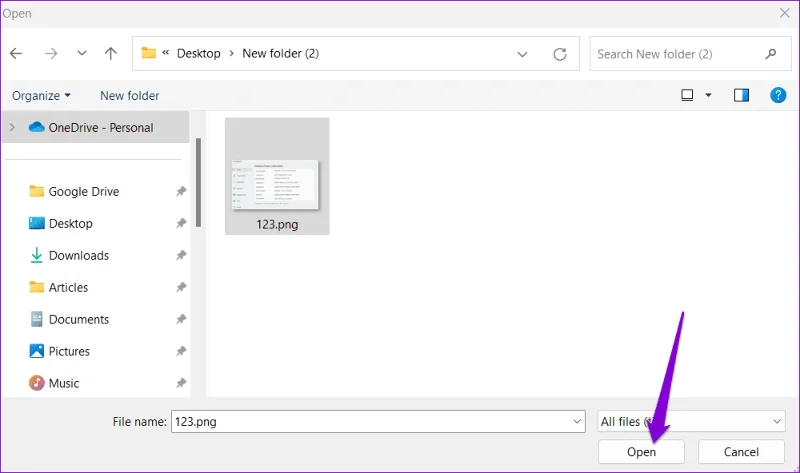Click the pin icon beside Downloads
The width and height of the screenshot is (800, 473).
pos(181,256)
